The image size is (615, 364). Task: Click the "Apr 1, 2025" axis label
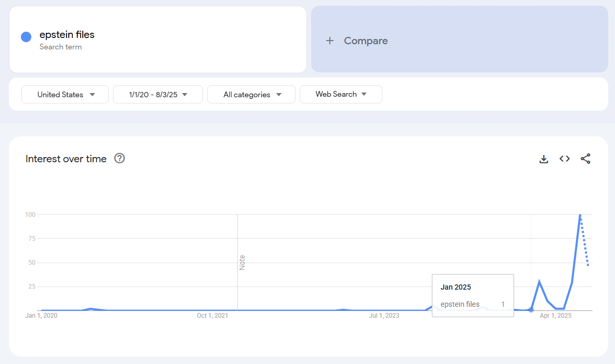555,316
